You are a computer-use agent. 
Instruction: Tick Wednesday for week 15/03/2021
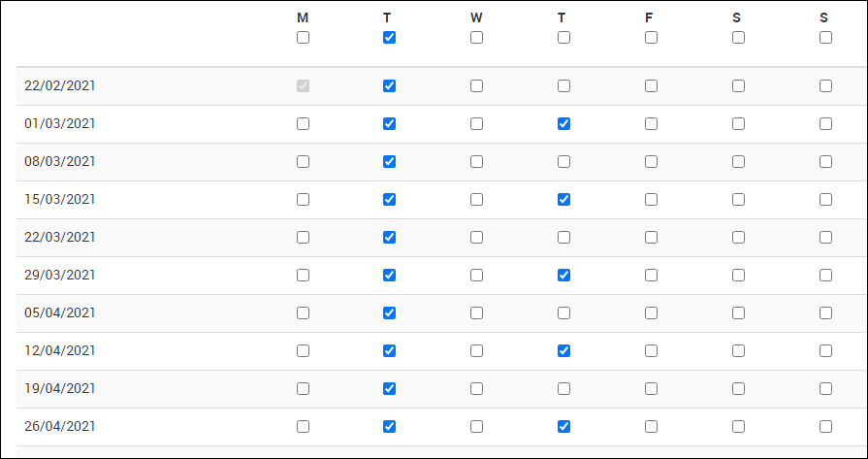pyautogui.click(x=476, y=199)
